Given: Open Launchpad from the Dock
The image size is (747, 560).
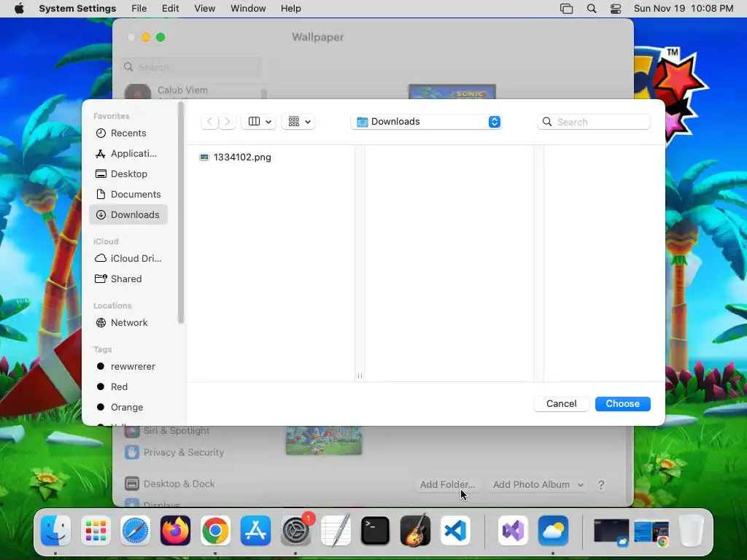Looking at the screenshot, I should coord(96,530).
